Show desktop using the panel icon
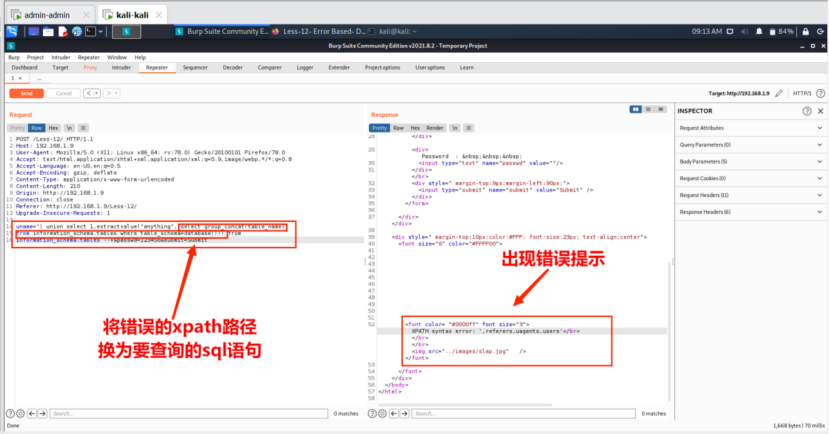Screen dimensions: 829x434 click(x=33, y=32)
